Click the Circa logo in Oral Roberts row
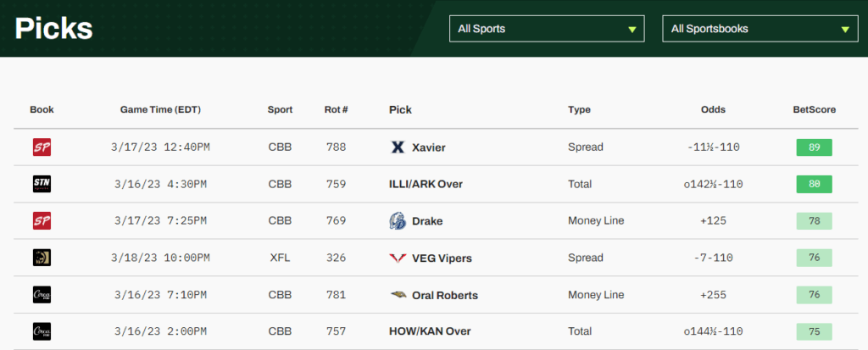The width and height of the screenshot is (868, 350). [42, 295]
